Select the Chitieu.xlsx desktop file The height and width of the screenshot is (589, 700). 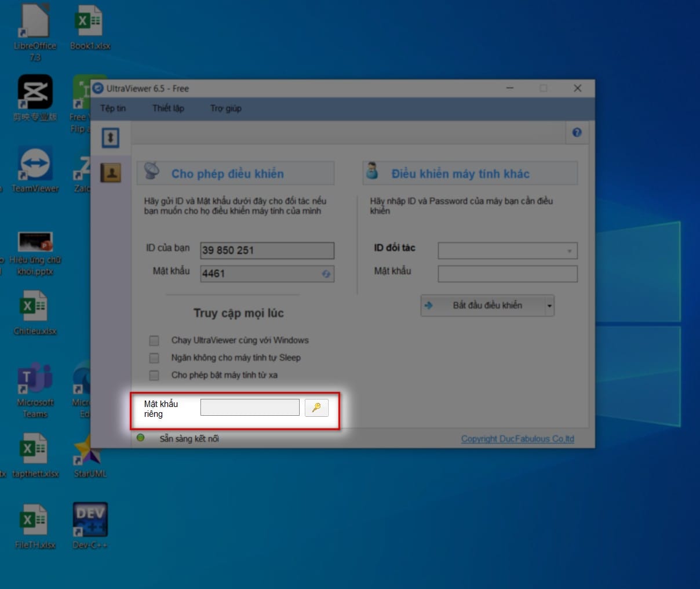tap(35, 313)
